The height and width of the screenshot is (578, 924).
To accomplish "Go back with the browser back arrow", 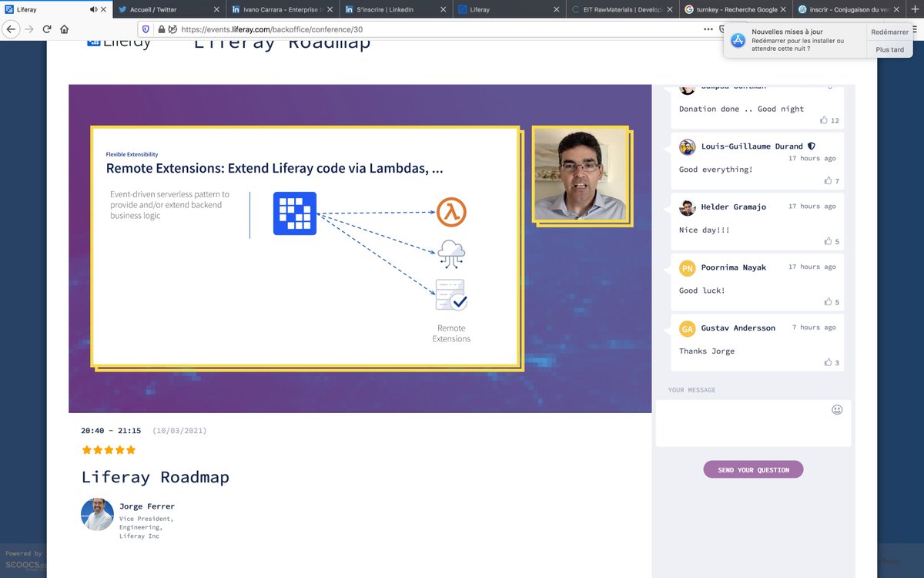I will [11, 29].
